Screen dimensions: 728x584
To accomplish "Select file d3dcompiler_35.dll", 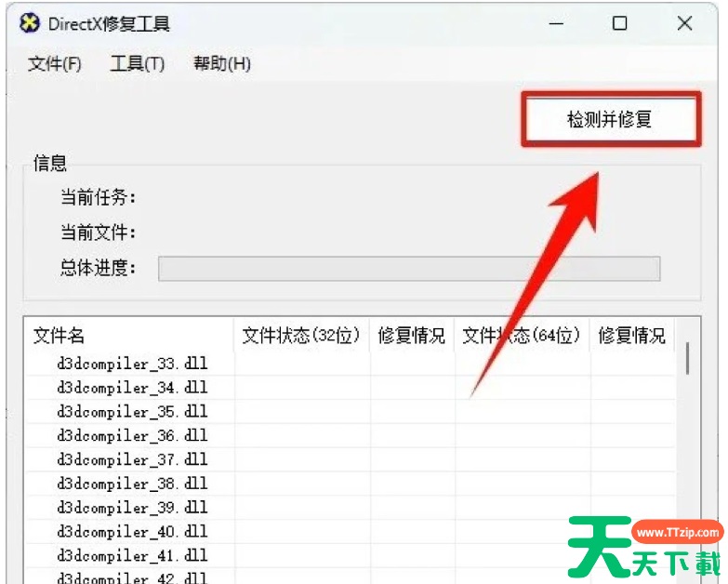I will [132, 412].
